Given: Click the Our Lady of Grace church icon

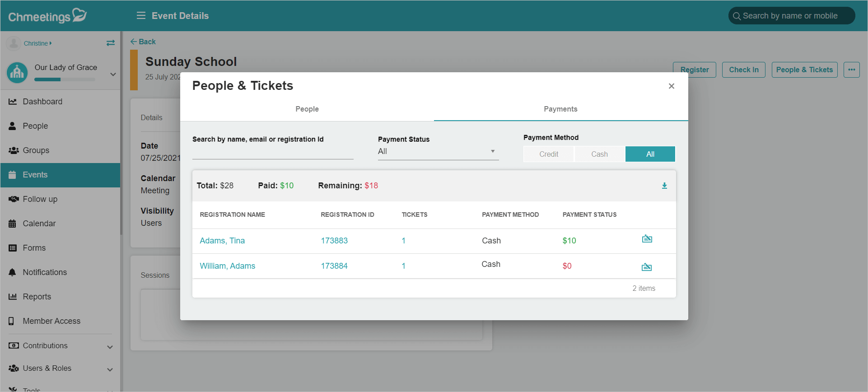Looking at the screenshot, I should point(17,73).
